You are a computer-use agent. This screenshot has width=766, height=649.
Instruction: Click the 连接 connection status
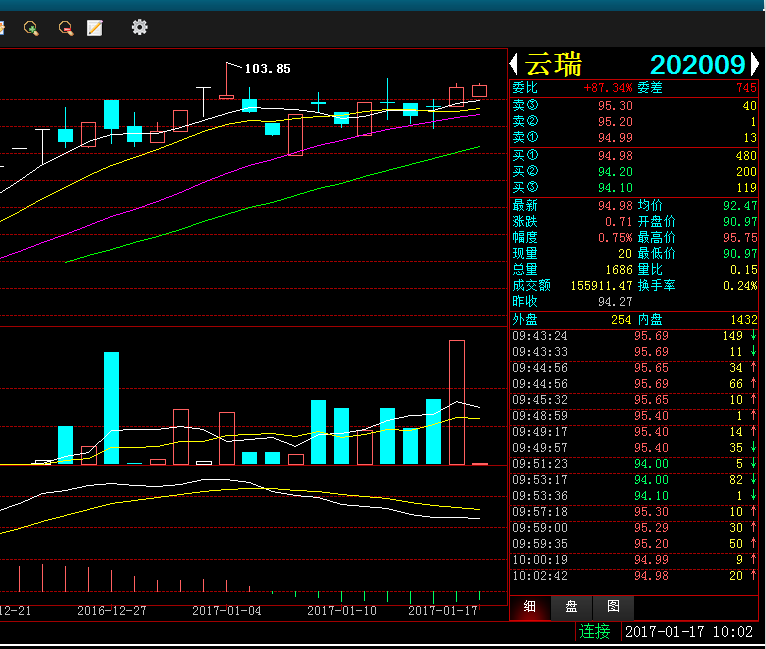click(x=595, y=632)
